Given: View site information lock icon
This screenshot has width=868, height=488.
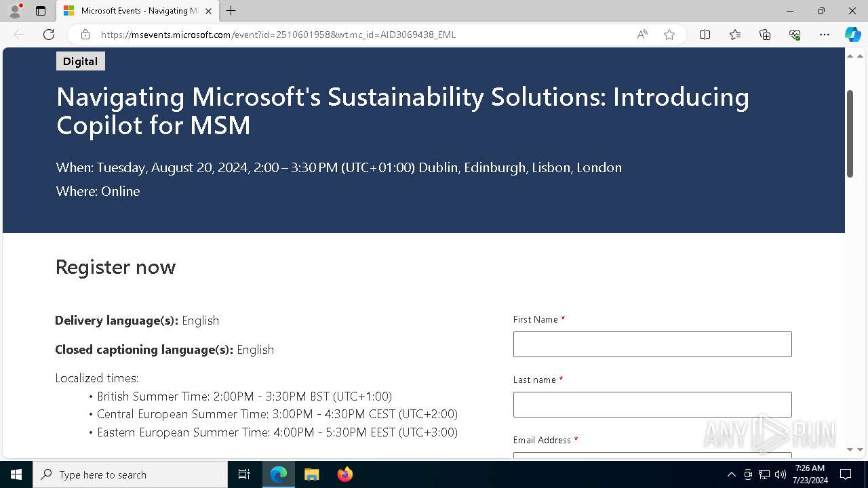Looking at the screenshot, I should (85, 35).
